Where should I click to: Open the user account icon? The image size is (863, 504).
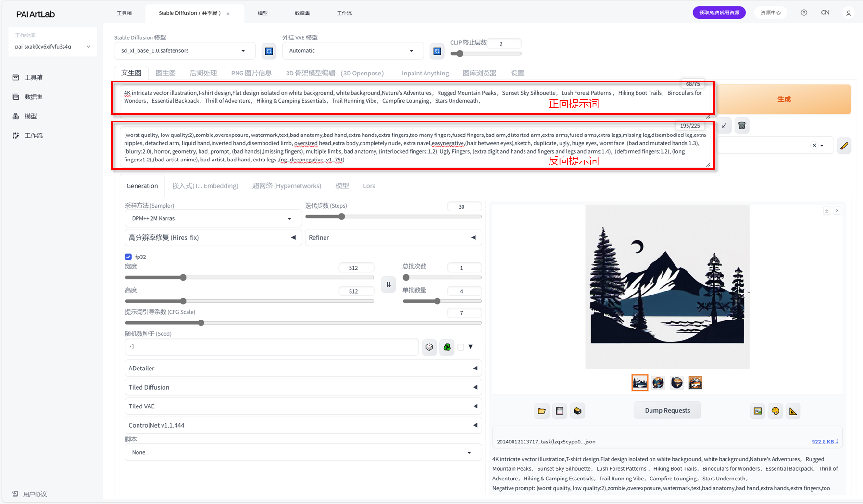point(849,13)
